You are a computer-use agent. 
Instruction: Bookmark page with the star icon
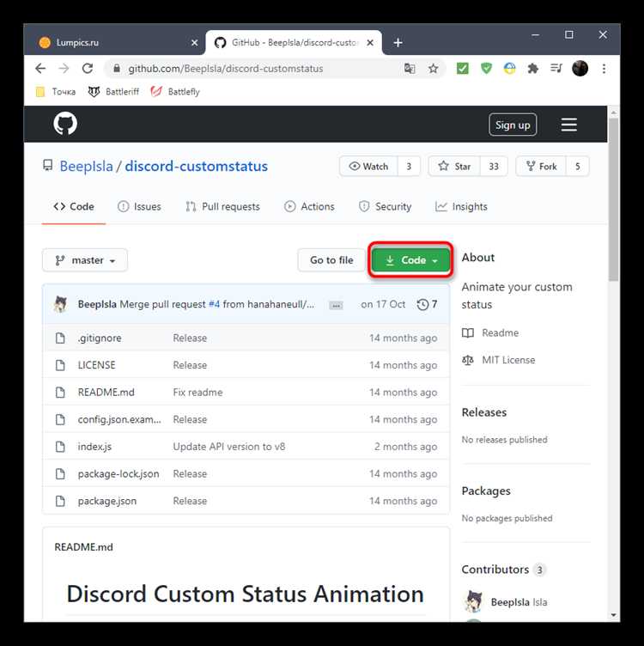click(433, 69)
